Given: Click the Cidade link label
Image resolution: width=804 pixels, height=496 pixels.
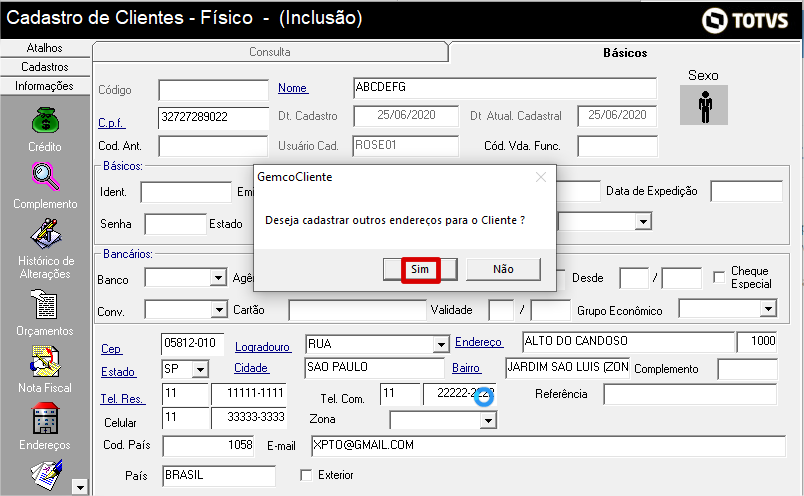Looking at the screenshot, I should [x=251, y=368].
